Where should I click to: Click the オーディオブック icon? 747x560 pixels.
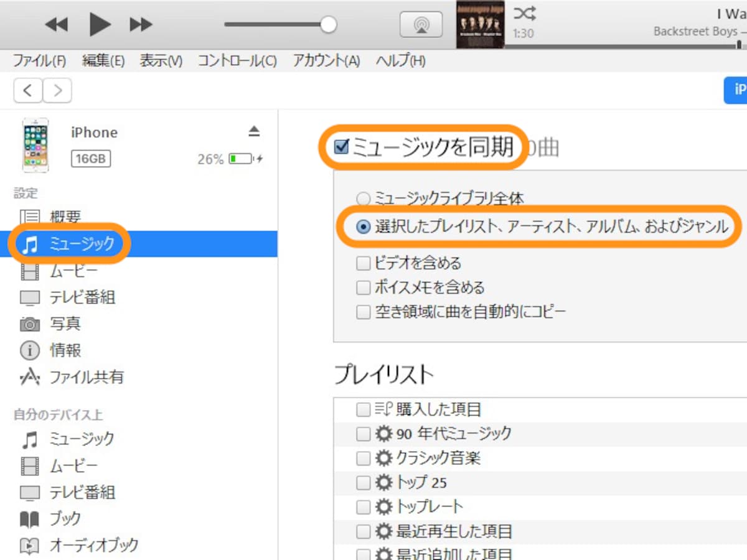tap(29, 546)
